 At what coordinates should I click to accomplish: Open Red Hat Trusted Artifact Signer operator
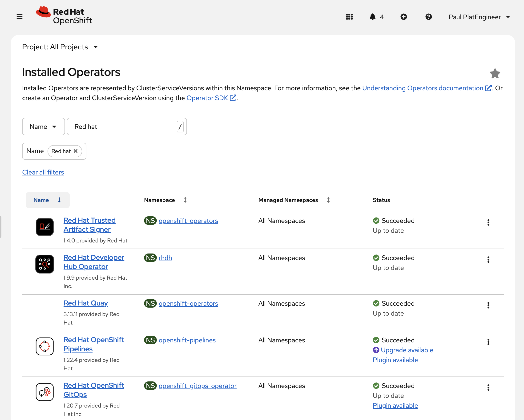89,225
